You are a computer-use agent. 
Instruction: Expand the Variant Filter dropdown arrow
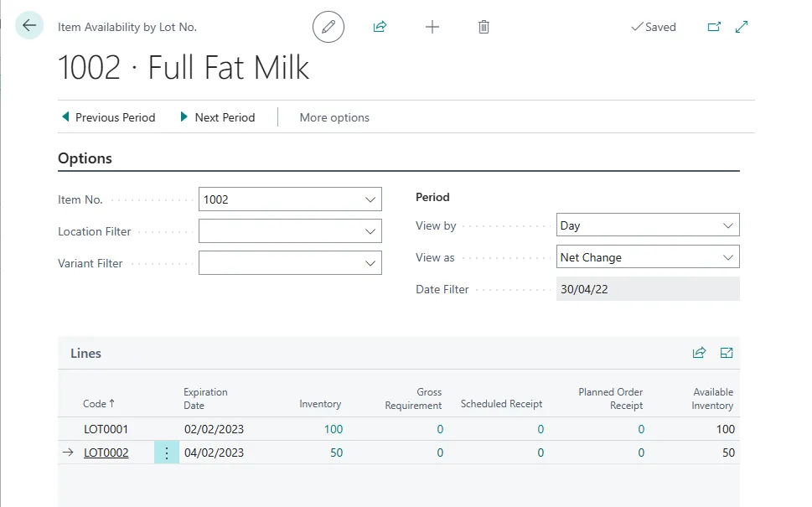[370, 263]
